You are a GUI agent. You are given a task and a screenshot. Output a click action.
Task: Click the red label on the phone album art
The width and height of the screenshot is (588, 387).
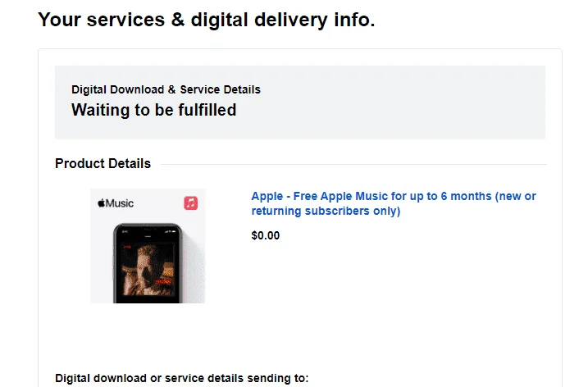pos(163,281)
